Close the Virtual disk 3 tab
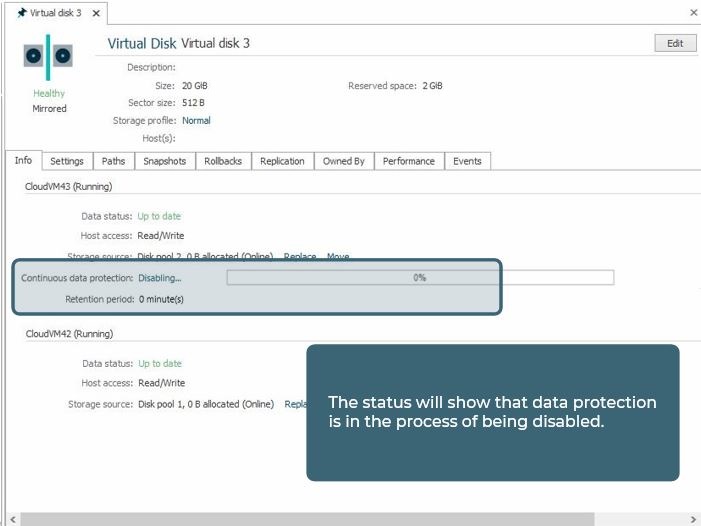Screen dimensions: 701x526 pos(96,13)
